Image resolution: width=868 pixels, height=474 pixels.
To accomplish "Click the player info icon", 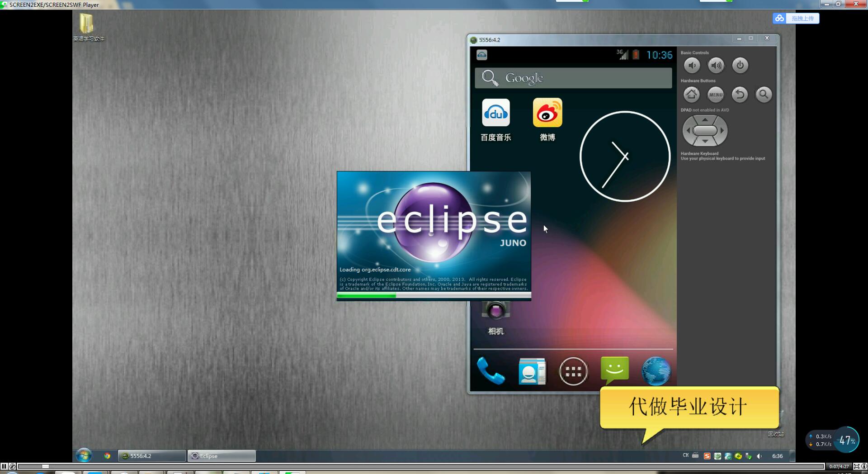I will pyautogui.click(x=864, y=466).
